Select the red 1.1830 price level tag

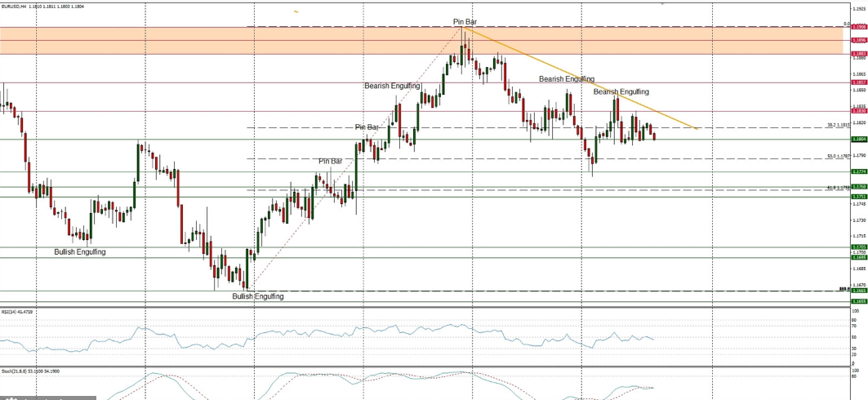click(x=858, y=111)
